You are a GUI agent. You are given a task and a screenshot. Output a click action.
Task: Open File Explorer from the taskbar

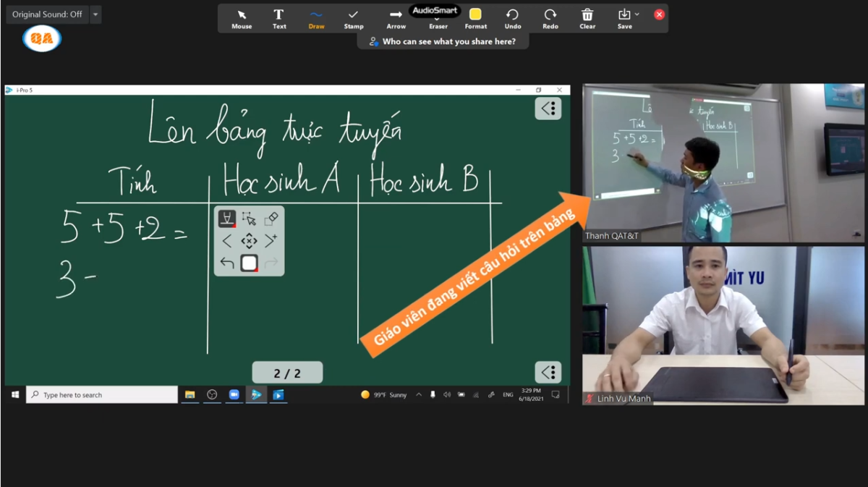(x=190, y=394)
